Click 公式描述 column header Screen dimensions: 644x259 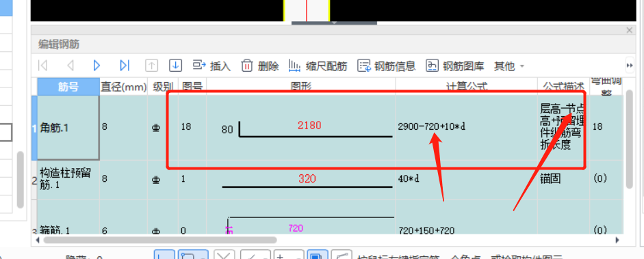tap(563, 87)
